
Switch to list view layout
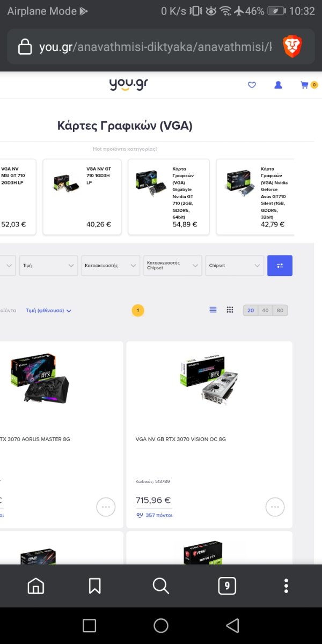coord(213,310)
